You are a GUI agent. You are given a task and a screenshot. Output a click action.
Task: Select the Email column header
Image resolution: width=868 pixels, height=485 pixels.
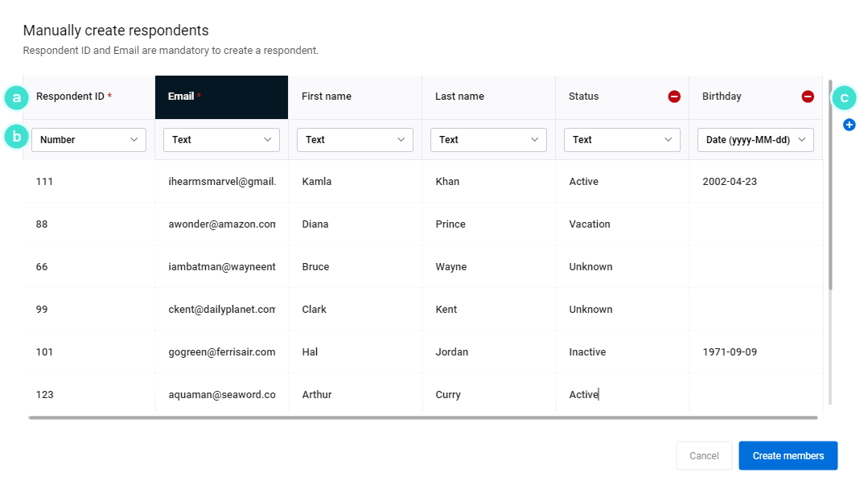click(x=221, y=97)
